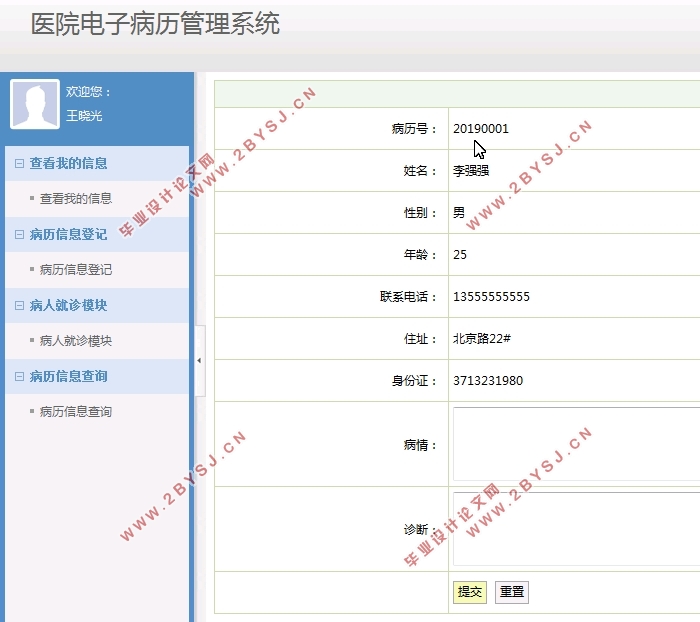The image size is (700, 622).
Task: Click the username 王晓光
Action: click(x=84, y=116)
